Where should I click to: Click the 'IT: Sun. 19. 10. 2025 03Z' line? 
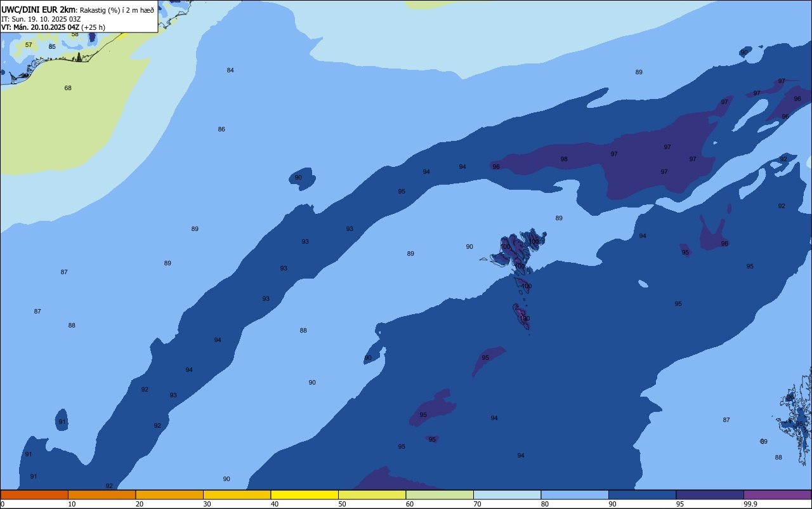coord(41,19)
